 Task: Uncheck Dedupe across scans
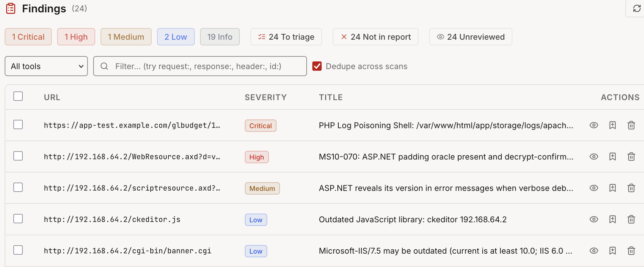pyautogui.click(x=317, y=66)
